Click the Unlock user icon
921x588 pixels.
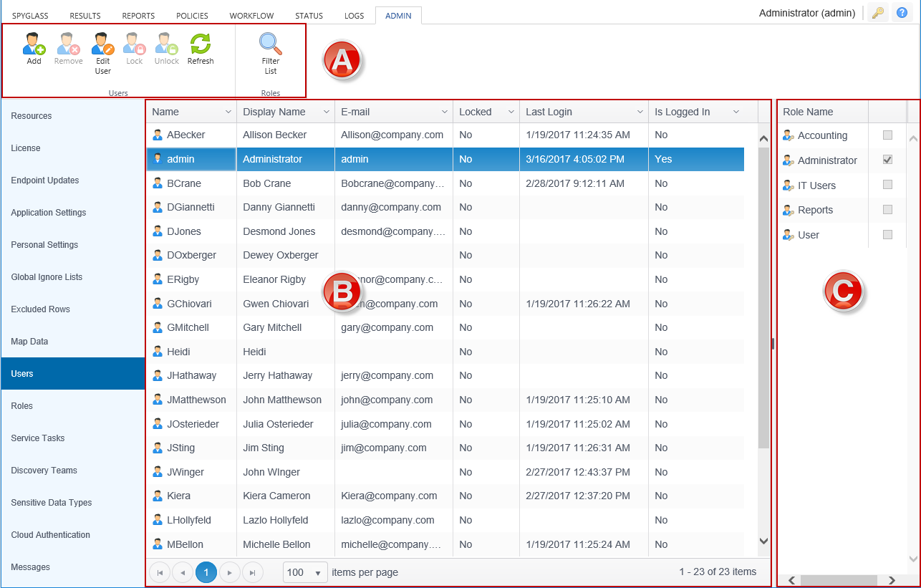point(167,45)
